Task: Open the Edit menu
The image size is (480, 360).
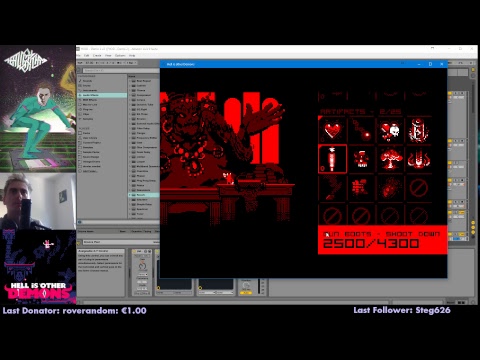Action: pos(86,55)
